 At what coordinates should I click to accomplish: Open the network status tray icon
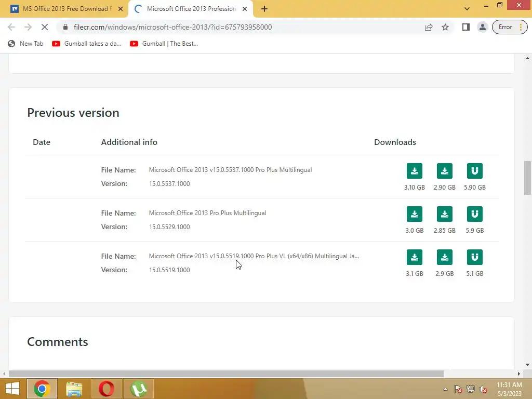coord(471,389)
